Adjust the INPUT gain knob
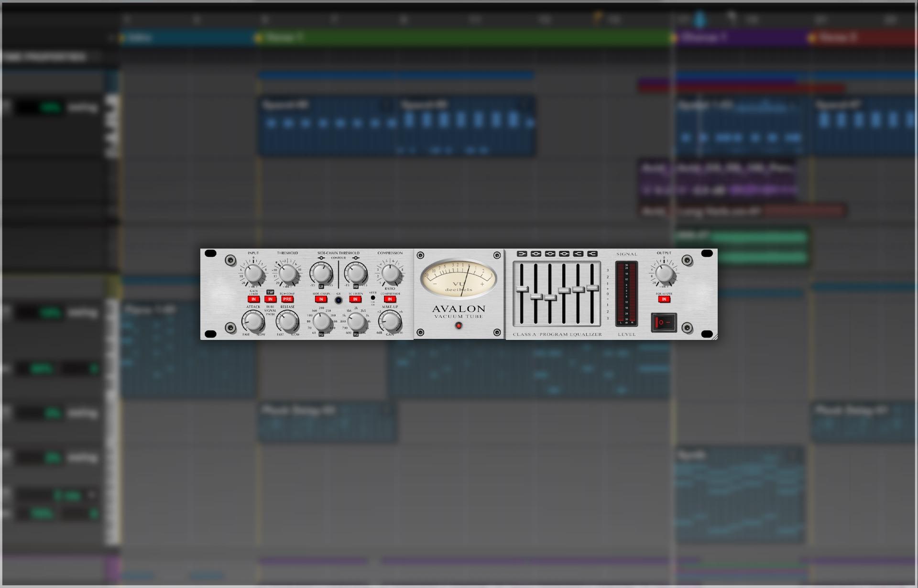This screenshot has height=588, width=918. pyautogui.click(x=253, y=273)
